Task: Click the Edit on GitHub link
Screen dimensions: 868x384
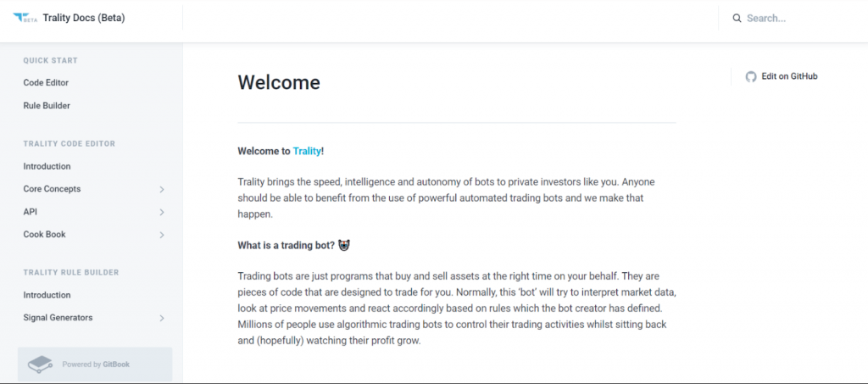Action: coord(789,76)
